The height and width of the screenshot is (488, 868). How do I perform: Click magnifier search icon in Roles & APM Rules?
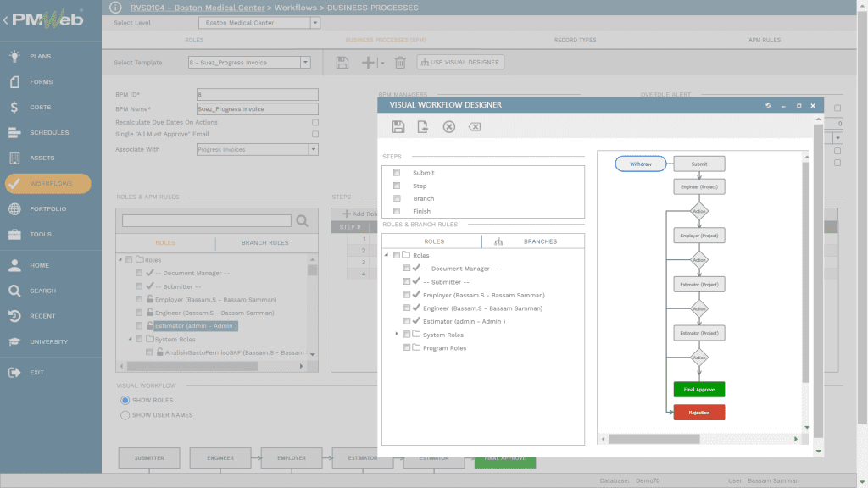click(x=303, y=221)
